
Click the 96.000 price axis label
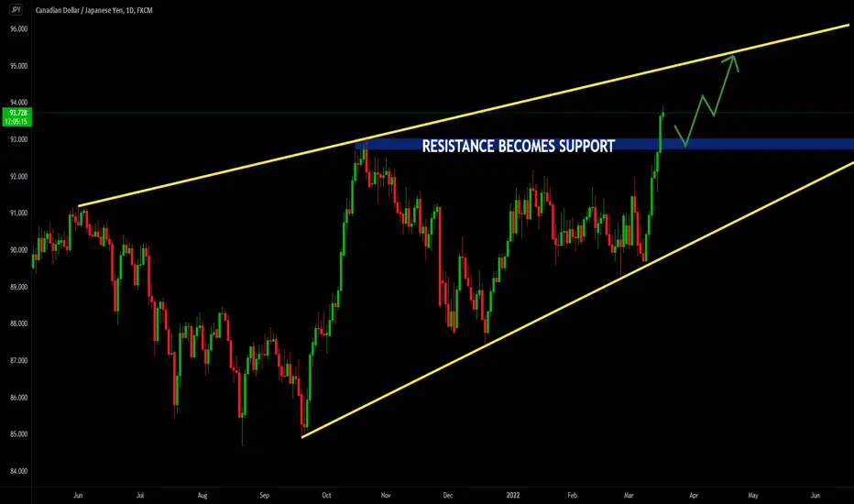tap(18, 29)
